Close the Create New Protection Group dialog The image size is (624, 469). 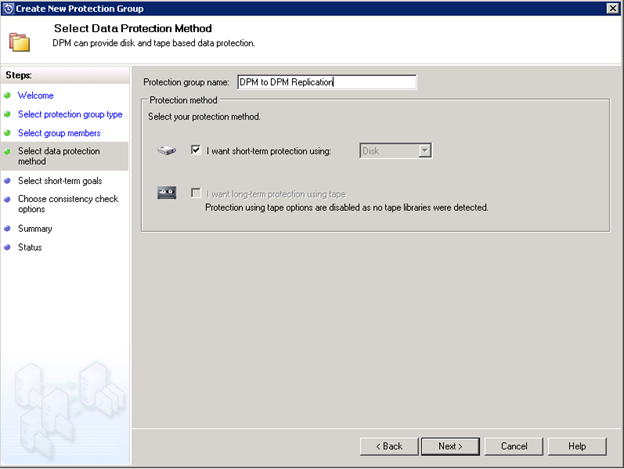point(611,8)
